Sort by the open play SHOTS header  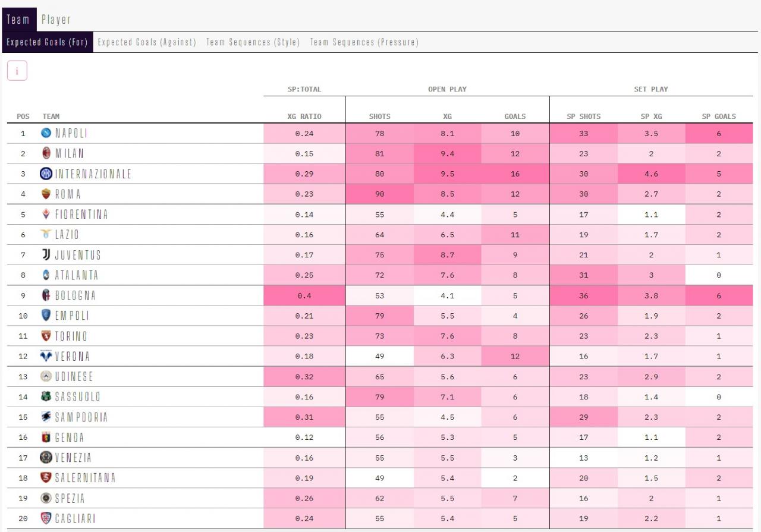379,117
